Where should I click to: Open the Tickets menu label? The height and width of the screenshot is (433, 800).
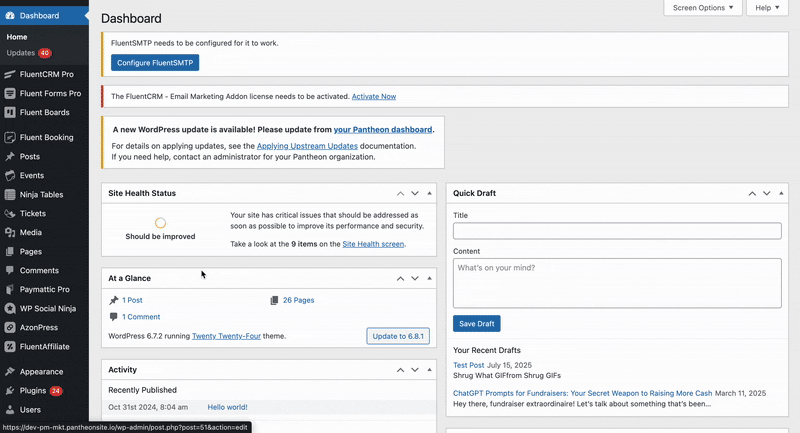[x=33, y=214]
